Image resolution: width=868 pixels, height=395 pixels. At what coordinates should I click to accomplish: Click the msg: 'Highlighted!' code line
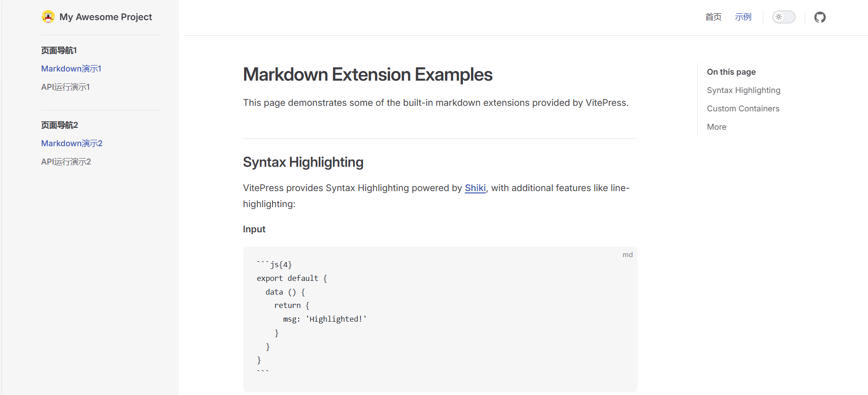pyautogui.click(x=325, y=319)
